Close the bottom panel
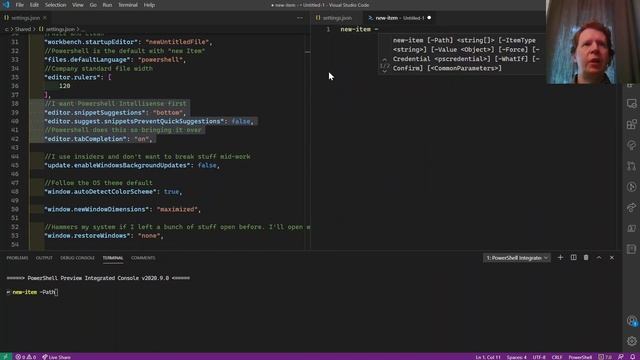Image resolution: width=640 pixels, height=360 pixels. pos(612,258)
